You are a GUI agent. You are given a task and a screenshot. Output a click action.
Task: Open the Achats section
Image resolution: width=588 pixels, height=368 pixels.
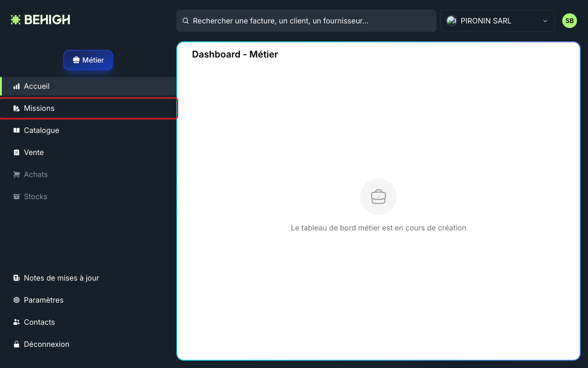88,174
